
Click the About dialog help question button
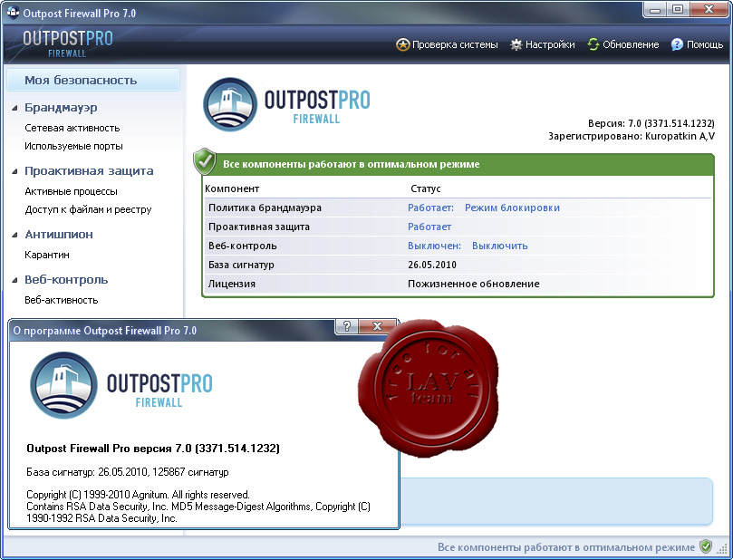tap(347, 326)
